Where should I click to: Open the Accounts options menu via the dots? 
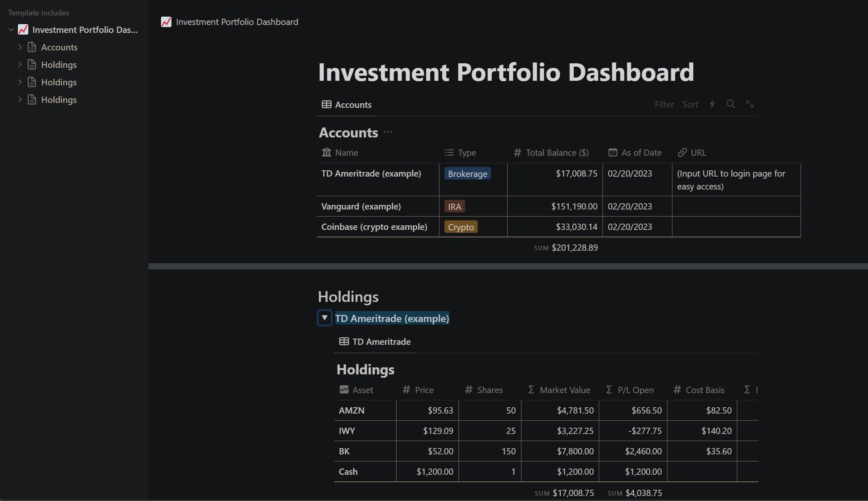pyautogui.click(x=389, y=132)
